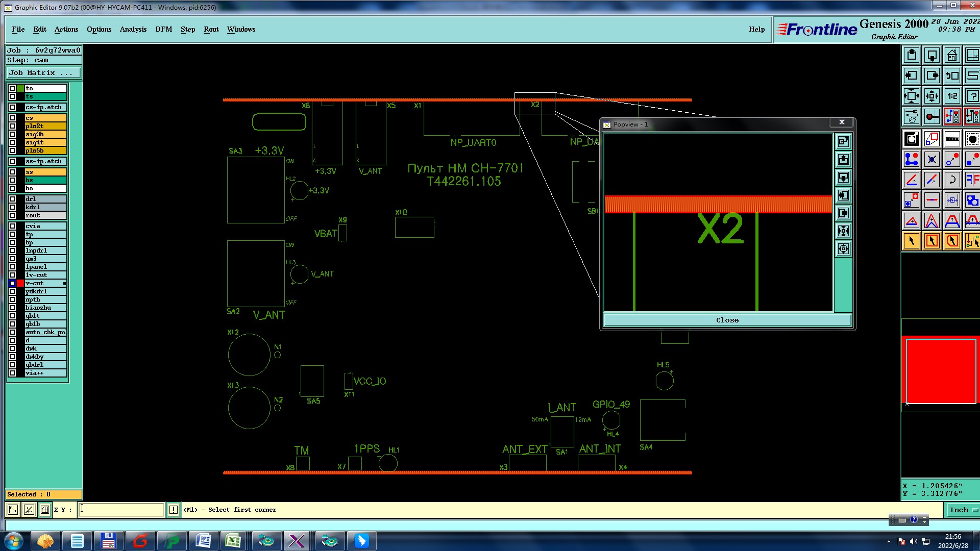Select the rectangle area selection arrow tool
Viewport: 980px width, 551px height.
pyautogui.click(x=932, y=241)
